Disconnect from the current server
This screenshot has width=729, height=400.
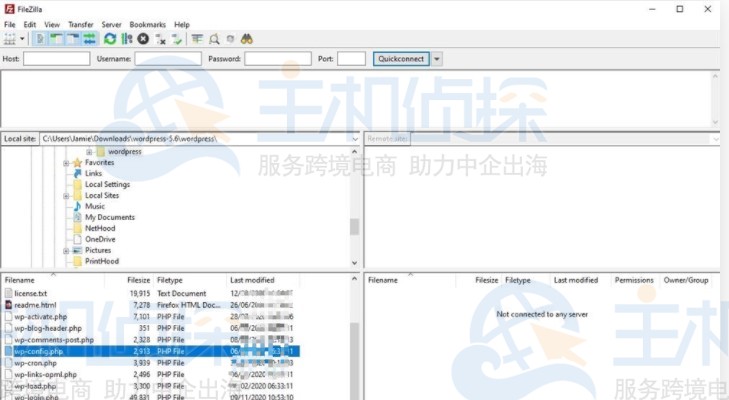(x=160, y=40)
